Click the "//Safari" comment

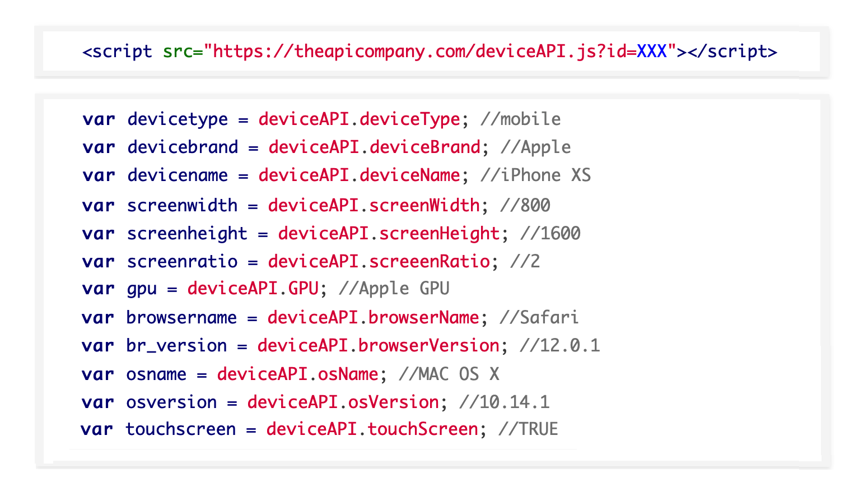pyautogui.click(x=540, y=318)
